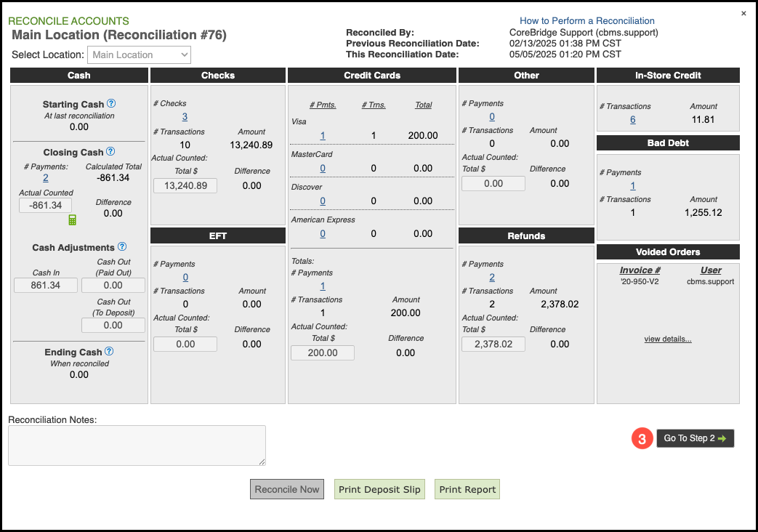This screenshot has height=532, width=758.
Task: Click the Go To Step 2 button
Action: pos(695,438)
